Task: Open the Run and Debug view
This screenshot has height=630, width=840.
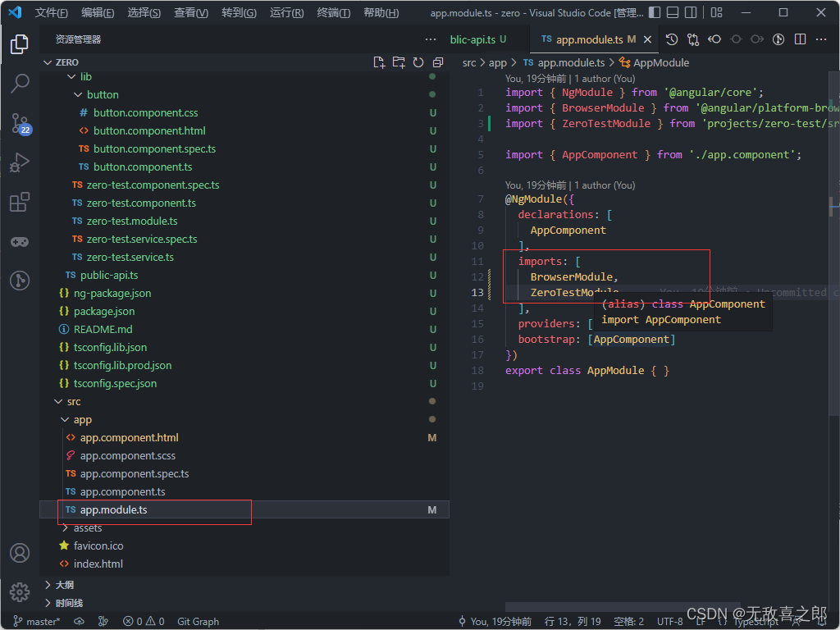Action: click(20, 162)
